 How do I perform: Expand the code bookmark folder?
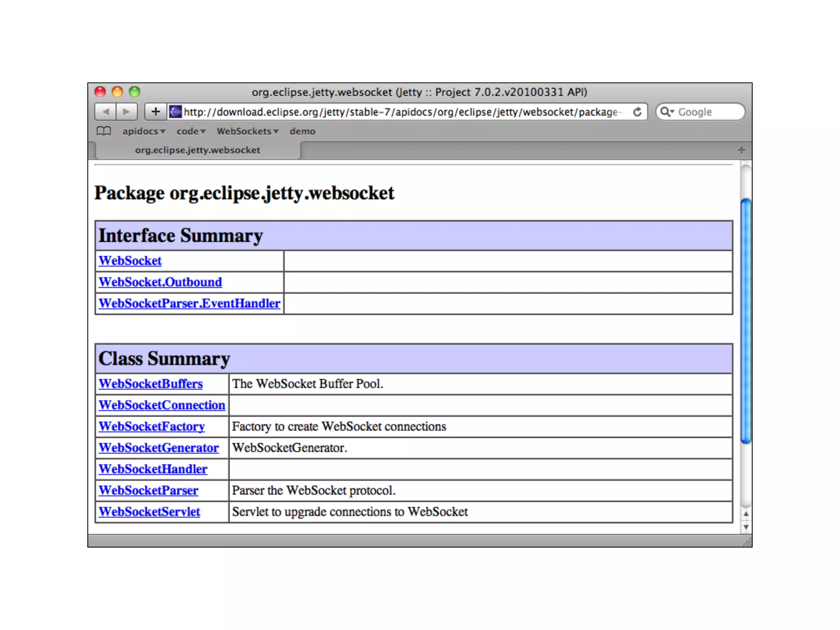191,131
